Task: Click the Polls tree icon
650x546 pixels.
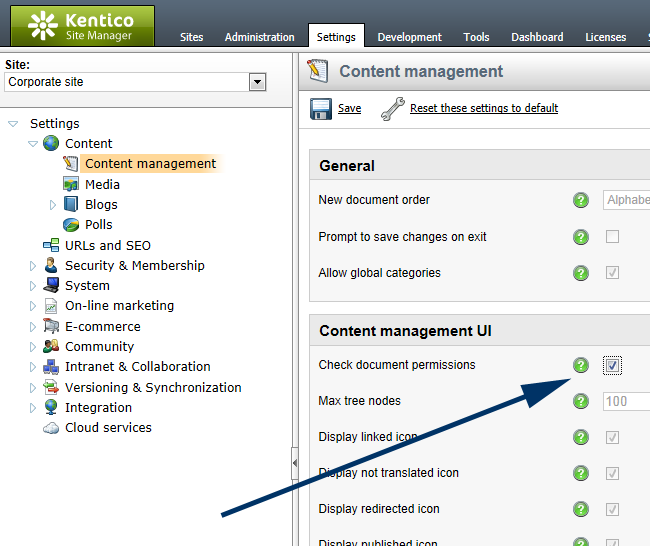Action: coord(71,225)
